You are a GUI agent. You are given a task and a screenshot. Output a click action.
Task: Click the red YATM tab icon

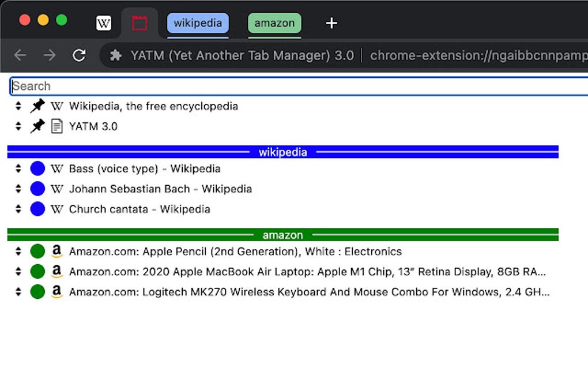(x=140, y=23)
